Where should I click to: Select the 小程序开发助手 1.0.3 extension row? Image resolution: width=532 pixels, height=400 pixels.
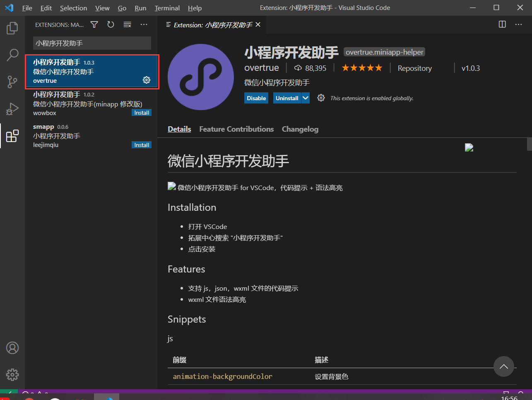click(92, 72)
